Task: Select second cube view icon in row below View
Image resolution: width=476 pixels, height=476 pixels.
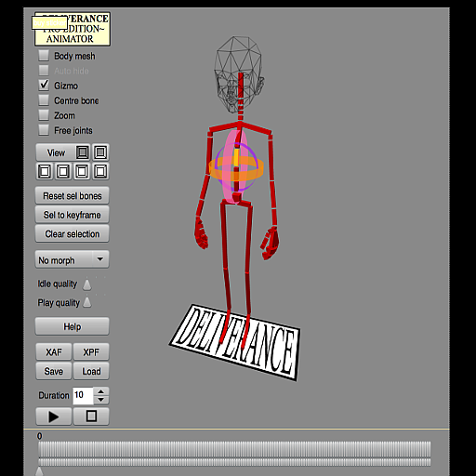Action: (63, 171)
